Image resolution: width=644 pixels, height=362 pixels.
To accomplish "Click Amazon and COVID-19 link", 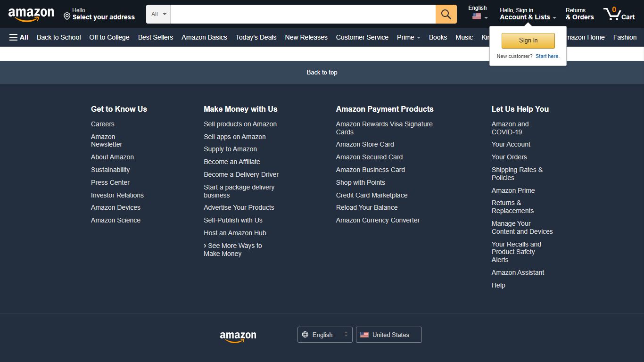I will coord(510,128).
